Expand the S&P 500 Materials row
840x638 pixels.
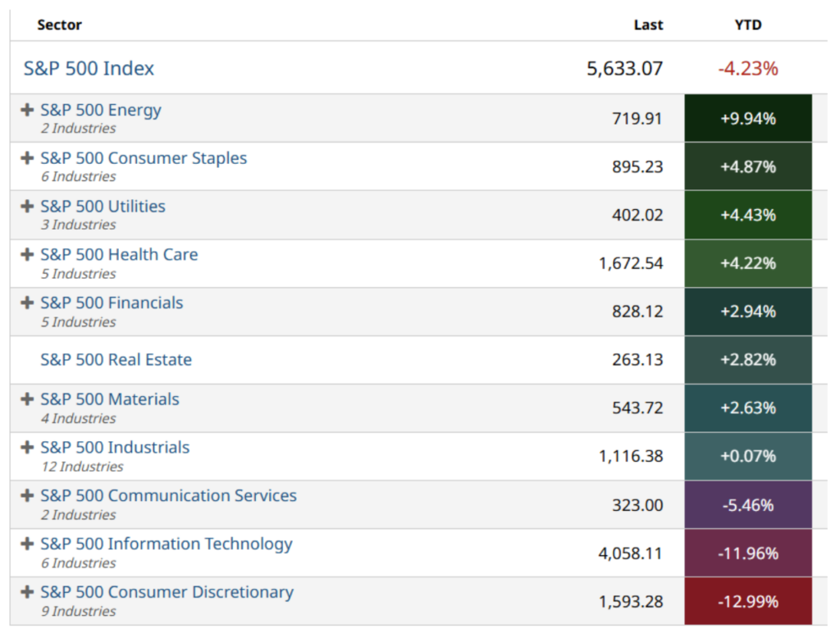tap(27, 399)
